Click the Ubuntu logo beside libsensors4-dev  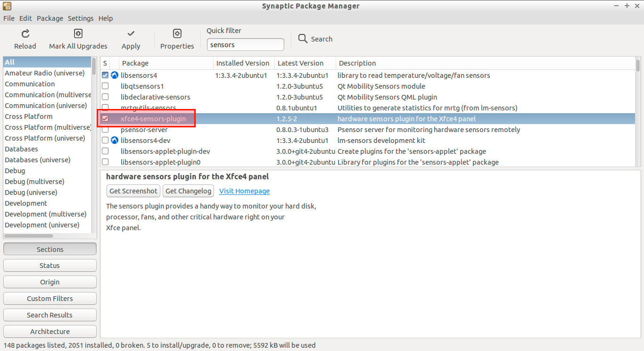[115, 141]
